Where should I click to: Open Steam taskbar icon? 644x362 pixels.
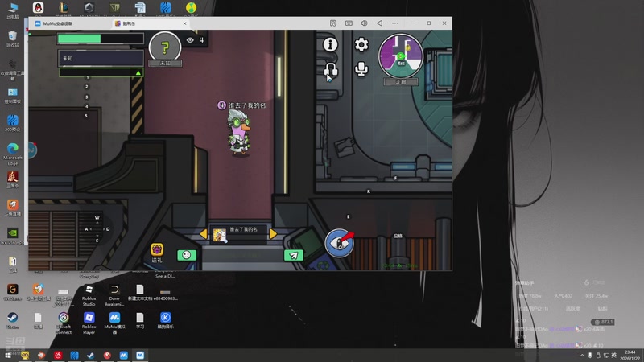[91, 356]
